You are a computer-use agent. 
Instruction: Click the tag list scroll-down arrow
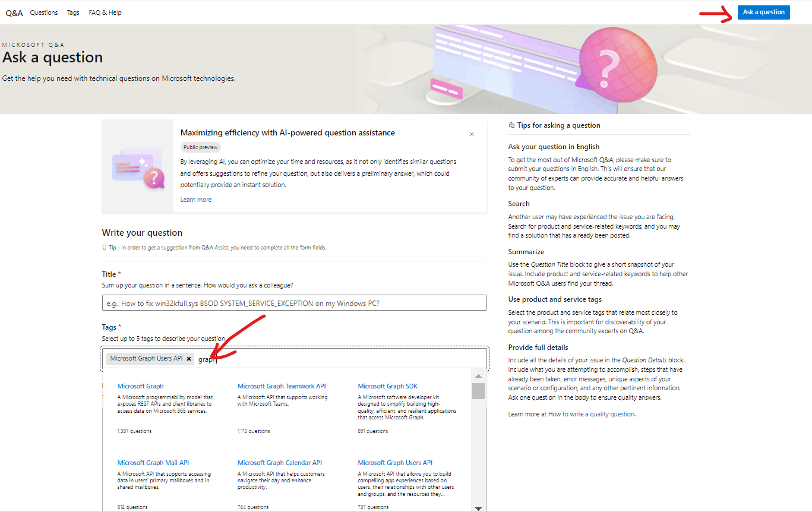[478, 508]
